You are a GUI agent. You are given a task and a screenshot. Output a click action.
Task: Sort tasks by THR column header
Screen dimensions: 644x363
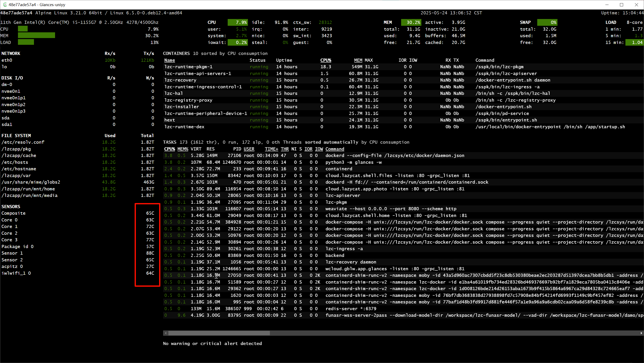pos(285,149)
